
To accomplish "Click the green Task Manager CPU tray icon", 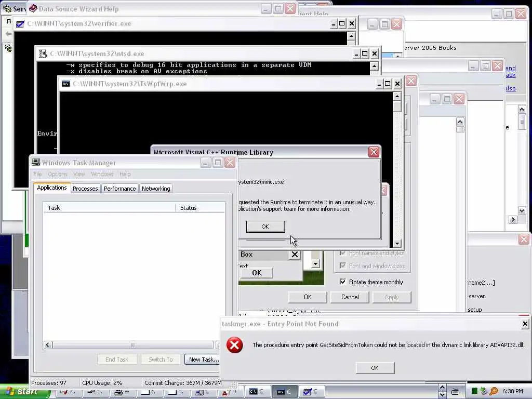I will (x=474, y=391).
